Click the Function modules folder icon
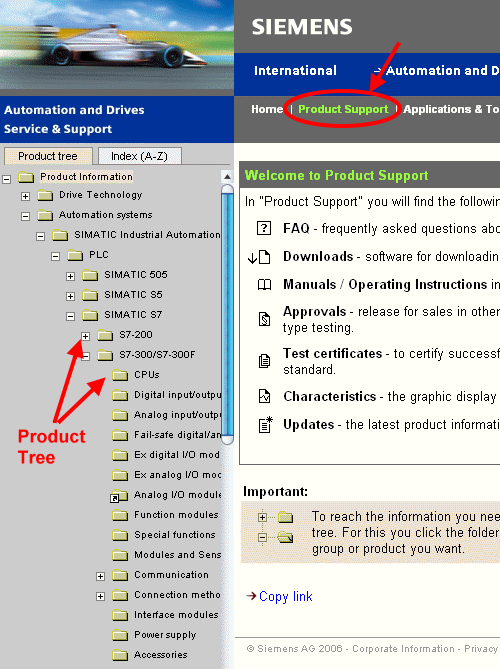This screenshot has height=669, width=500. point(120,515)
